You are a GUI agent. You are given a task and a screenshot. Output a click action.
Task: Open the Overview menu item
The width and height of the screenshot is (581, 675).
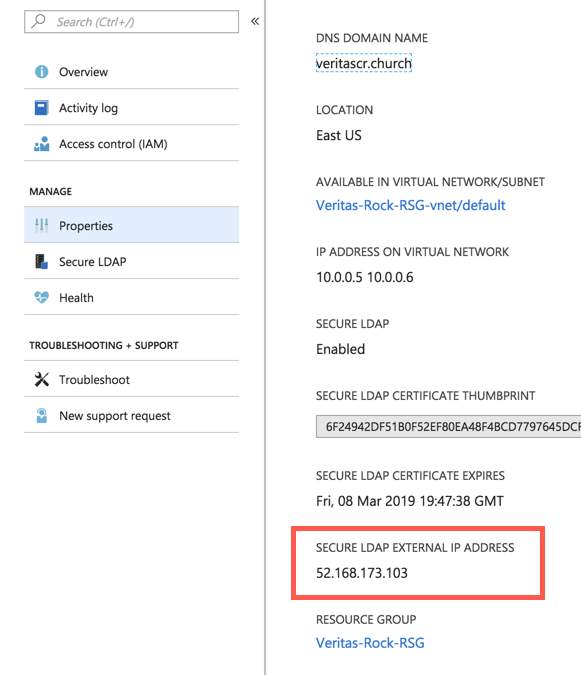131,71
